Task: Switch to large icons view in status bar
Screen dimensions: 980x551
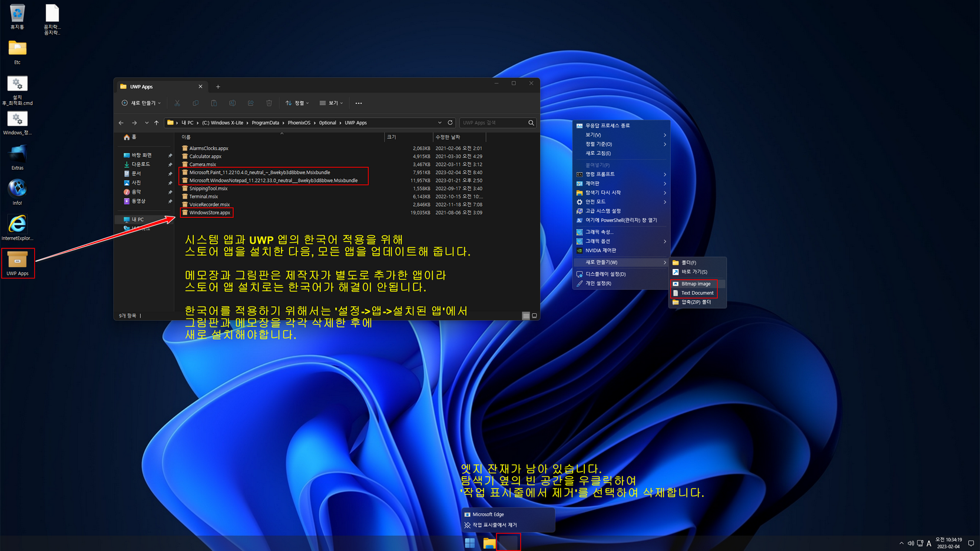Action: [x=534, y=316]
